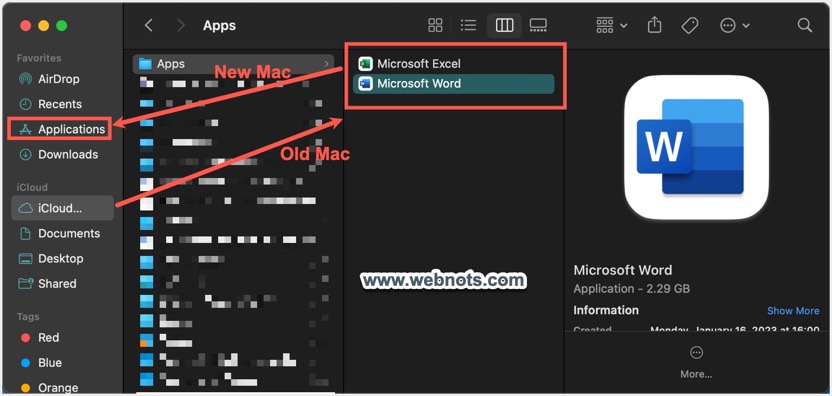Viewport: 832px width, 396px height.
Task: Select Microsoft Word in the column
Action: pos(454,84)
